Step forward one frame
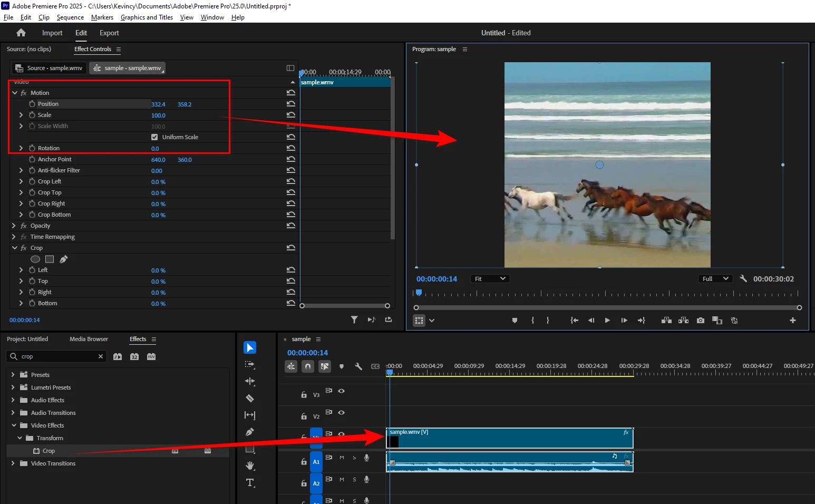Screen dimensions: 815x504 (624, 320)
